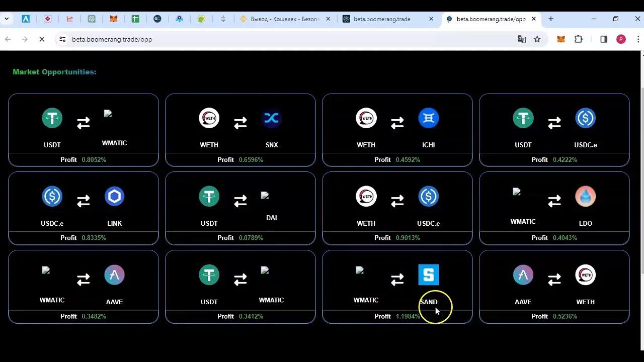Expand the tab search dropdown arrow
Image resolution: width=644 pixels, height=362 pixels.
tap(7, 19)
